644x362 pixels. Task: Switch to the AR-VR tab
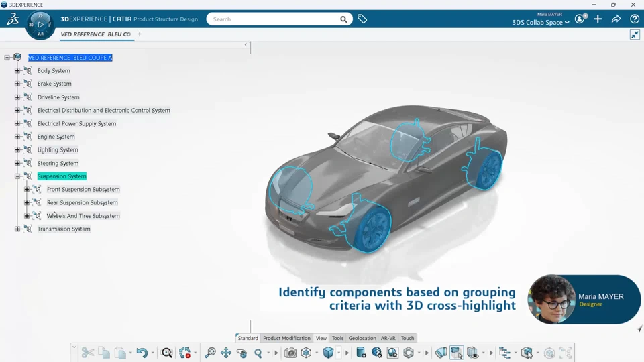click(388, 338)
